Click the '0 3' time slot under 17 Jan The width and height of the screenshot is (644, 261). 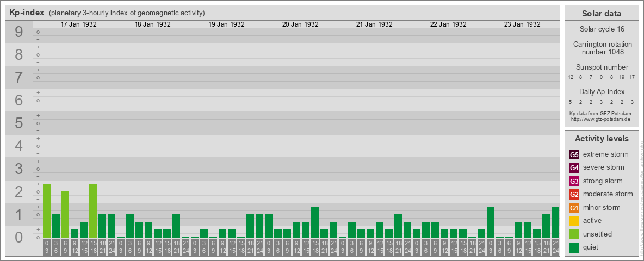[x=47, y=247]
